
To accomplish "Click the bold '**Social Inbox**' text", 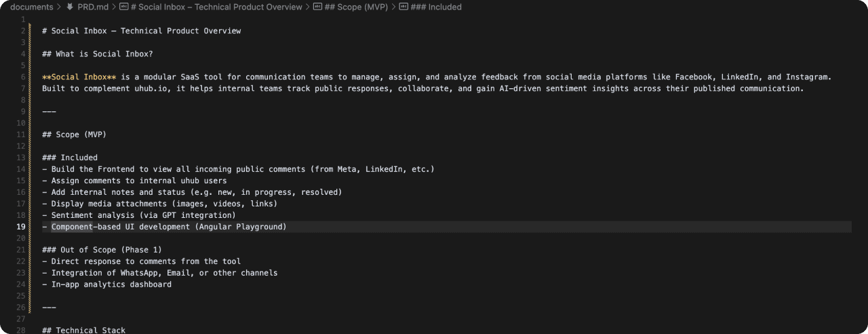I will pos(79,77).
